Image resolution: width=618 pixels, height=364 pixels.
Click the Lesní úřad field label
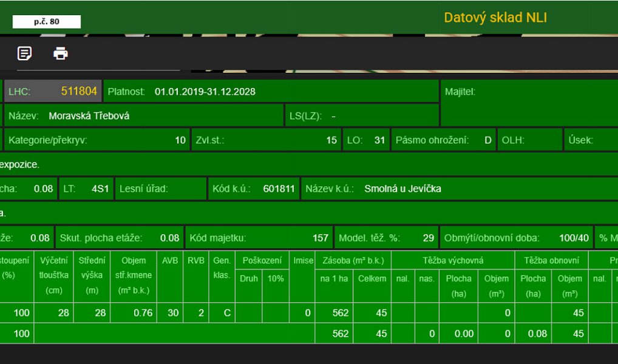click(144, 189)
